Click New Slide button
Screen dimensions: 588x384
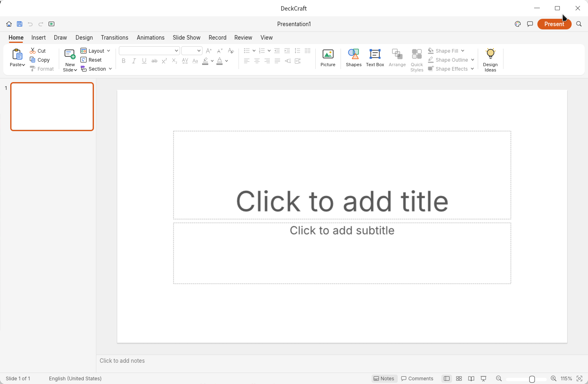(x=70, y=60)
